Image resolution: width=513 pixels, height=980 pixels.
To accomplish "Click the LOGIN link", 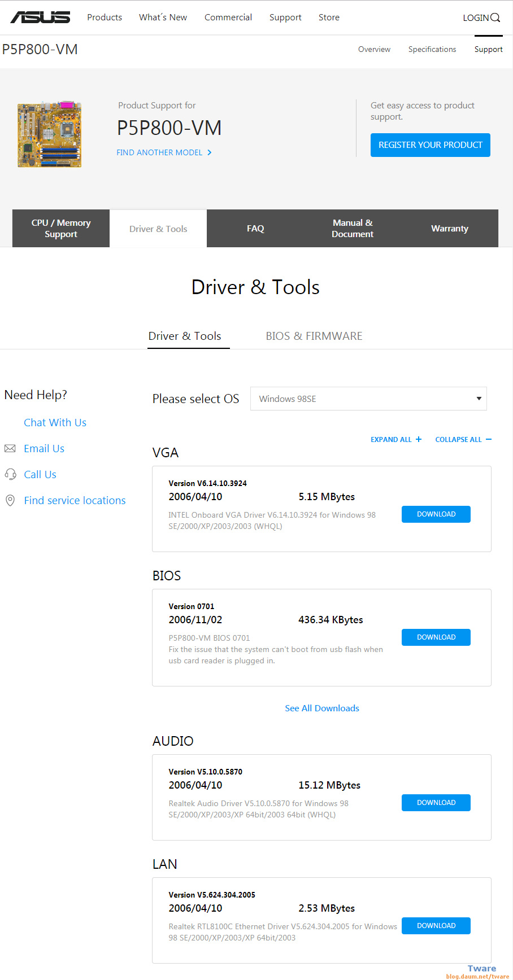I will pos(476,17).
